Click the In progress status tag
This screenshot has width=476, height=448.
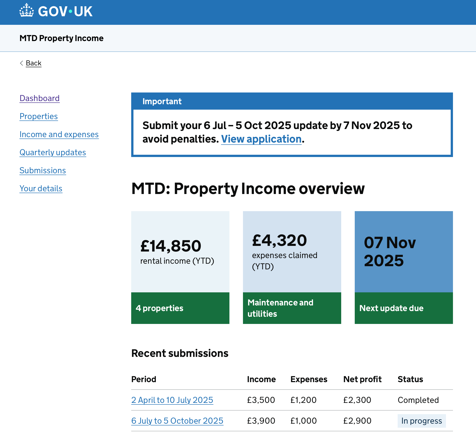pyautogui.click(x=421, y=421)
